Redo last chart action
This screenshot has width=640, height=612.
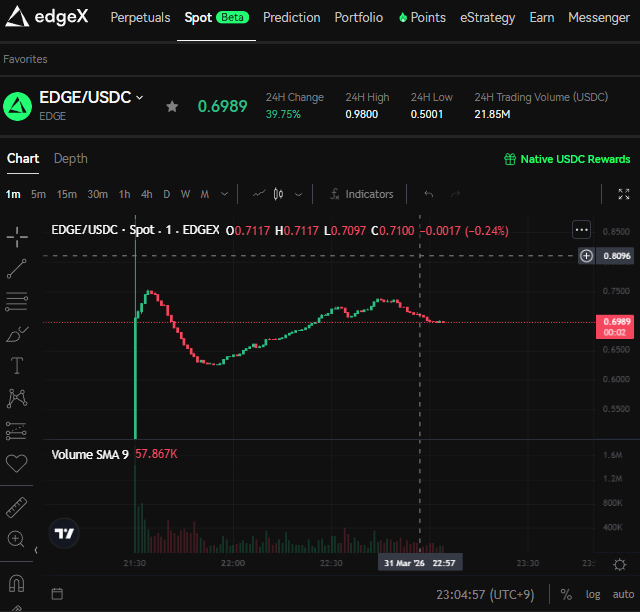pyautogui.click(x=456, y=194)
